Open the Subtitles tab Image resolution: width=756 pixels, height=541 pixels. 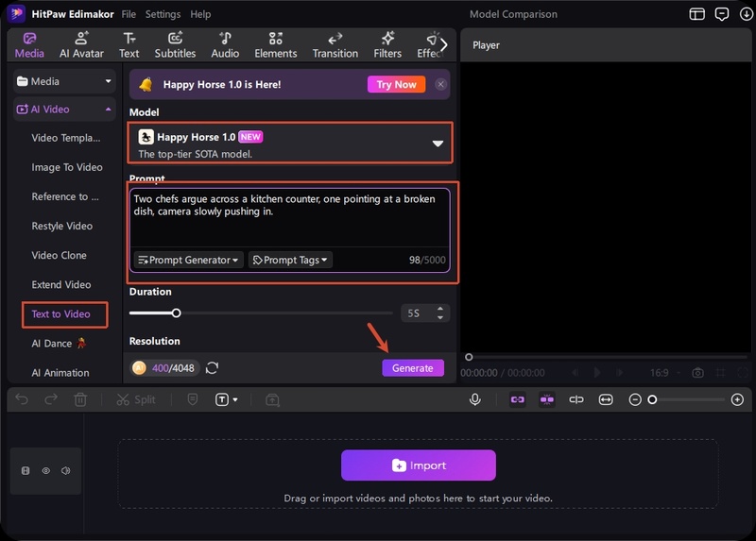[x=175, y=45]
